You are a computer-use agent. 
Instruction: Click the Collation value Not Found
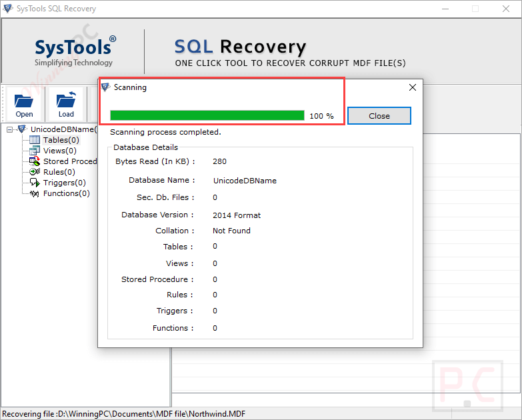(231, 231)
